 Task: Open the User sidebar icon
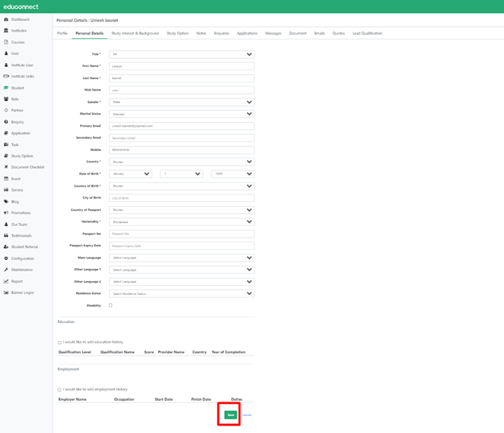coord(6,53)
